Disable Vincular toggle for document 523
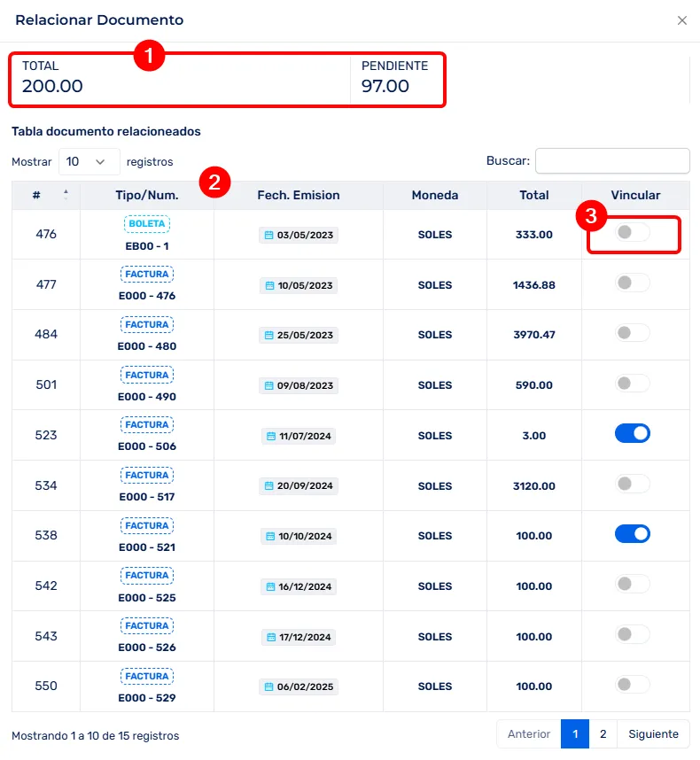The image size is (700, 760). (x=633, y=433)
